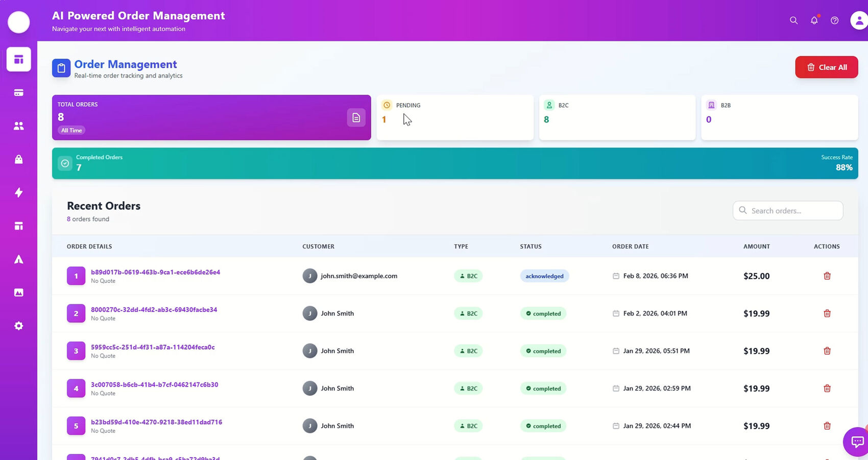
Task: Select the Pending orders card
Action: [x=454, y=117]
